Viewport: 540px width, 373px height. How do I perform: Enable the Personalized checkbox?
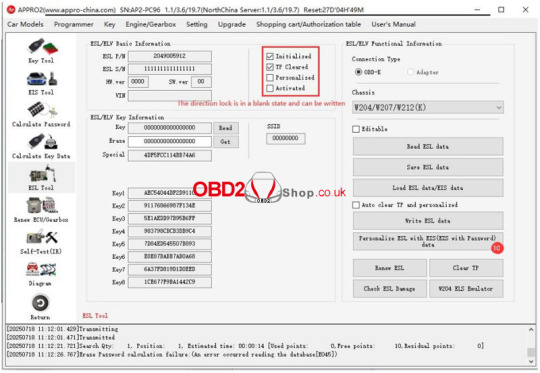tap(270, 77)
